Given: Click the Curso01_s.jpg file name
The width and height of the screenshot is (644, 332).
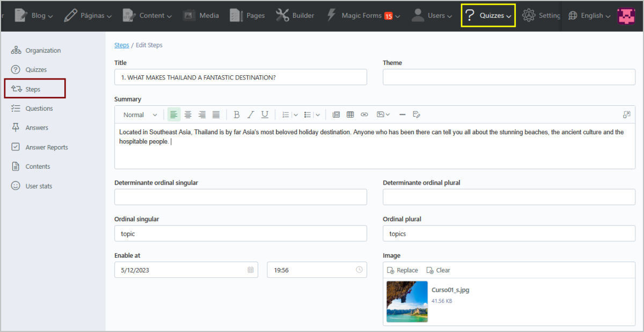Looking at the screenshot, I should click(450, 290).
